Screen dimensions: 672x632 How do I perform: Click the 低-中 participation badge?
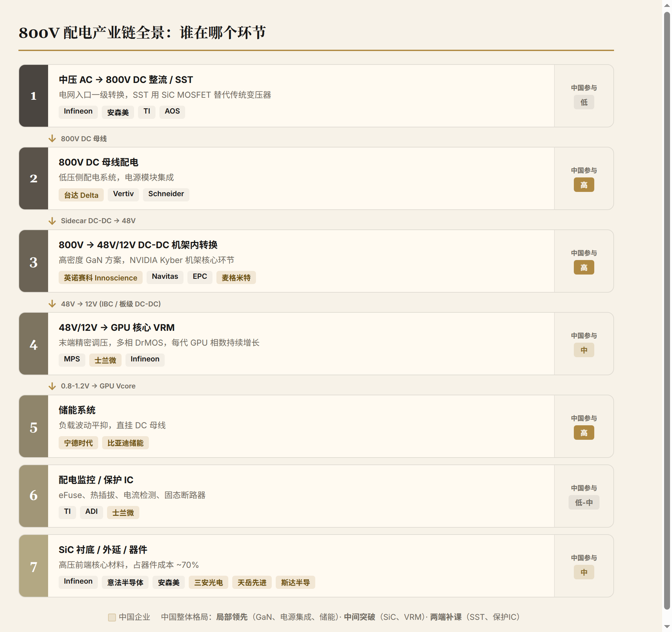[x=584, y=503]
